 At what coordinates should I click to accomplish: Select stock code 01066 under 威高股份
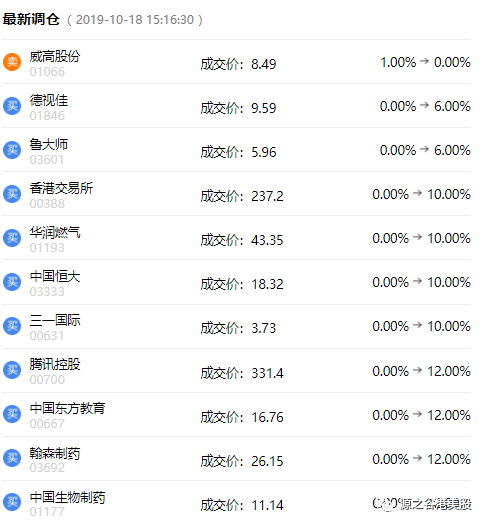coord(47,72)
